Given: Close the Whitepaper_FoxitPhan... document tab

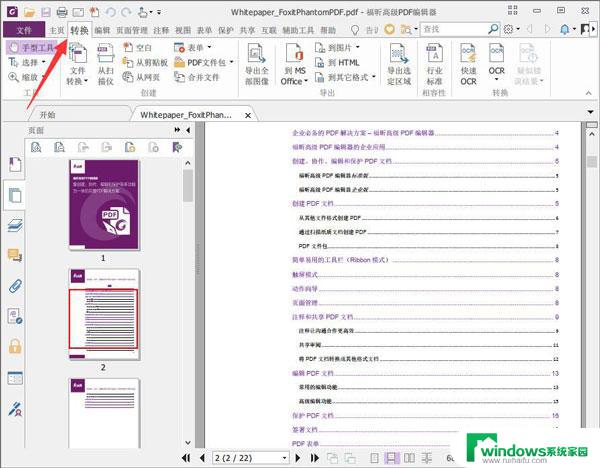Looking at the screenshot, I should [248, 115].
